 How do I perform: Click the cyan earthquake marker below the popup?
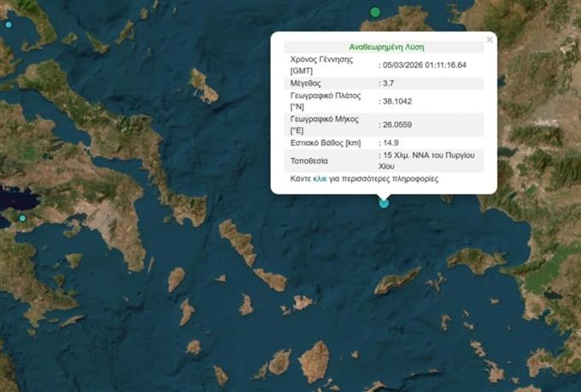point(384,202)
